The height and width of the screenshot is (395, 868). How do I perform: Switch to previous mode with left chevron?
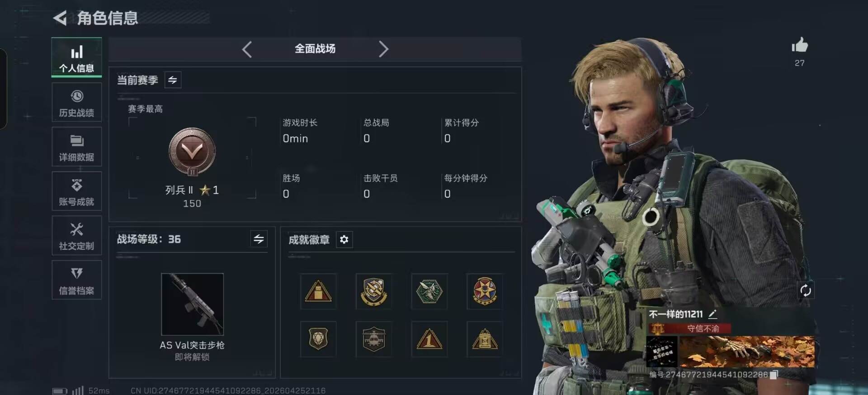click(247, 49)
